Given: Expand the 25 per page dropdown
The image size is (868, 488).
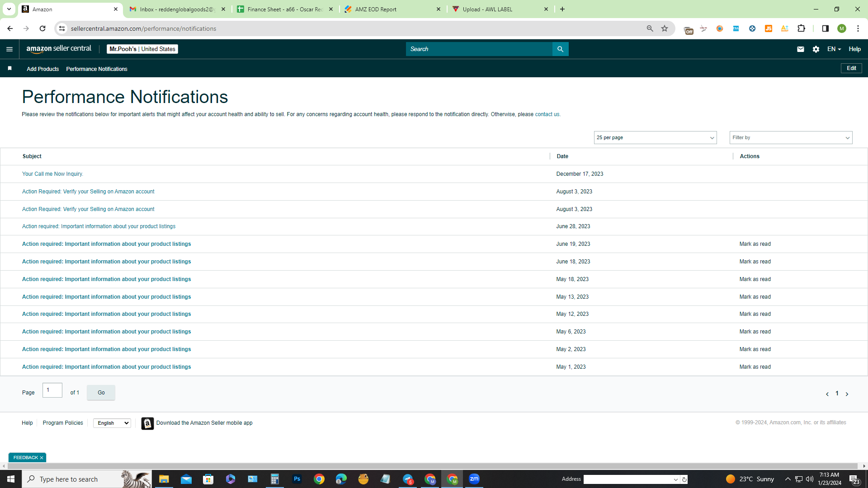Looking at the screenshot, I should click(x=655, y=138).
